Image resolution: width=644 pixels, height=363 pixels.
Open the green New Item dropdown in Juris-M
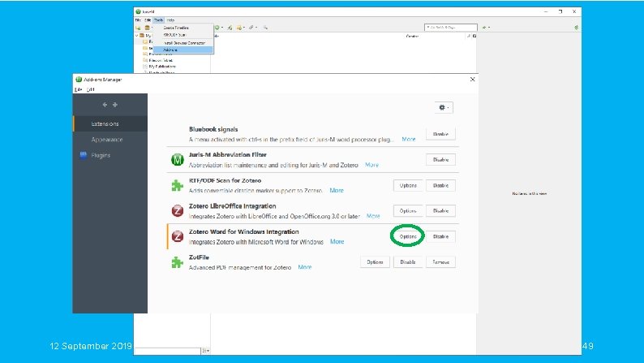219,28
